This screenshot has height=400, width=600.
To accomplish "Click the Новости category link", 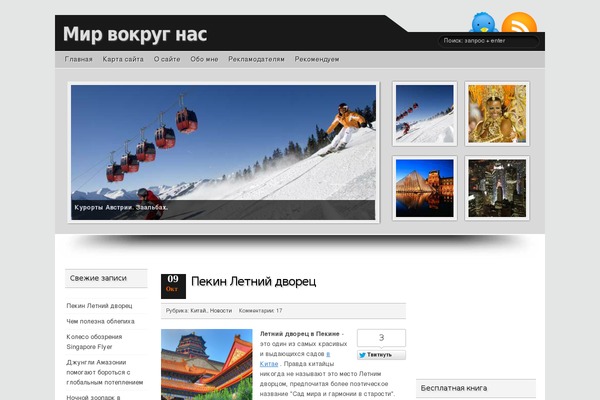I will click(x=221, y=311).
